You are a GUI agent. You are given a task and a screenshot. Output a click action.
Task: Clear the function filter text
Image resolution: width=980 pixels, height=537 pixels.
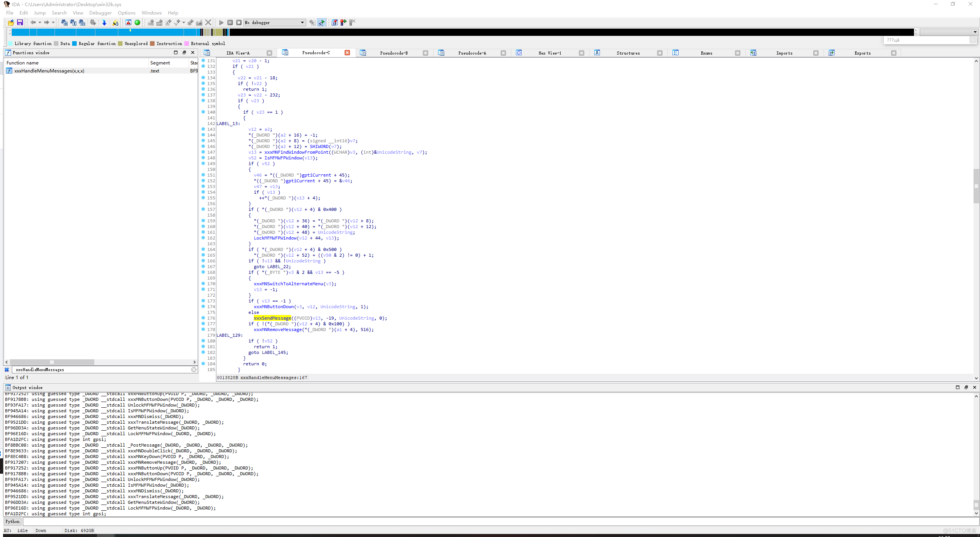point(194,370)
